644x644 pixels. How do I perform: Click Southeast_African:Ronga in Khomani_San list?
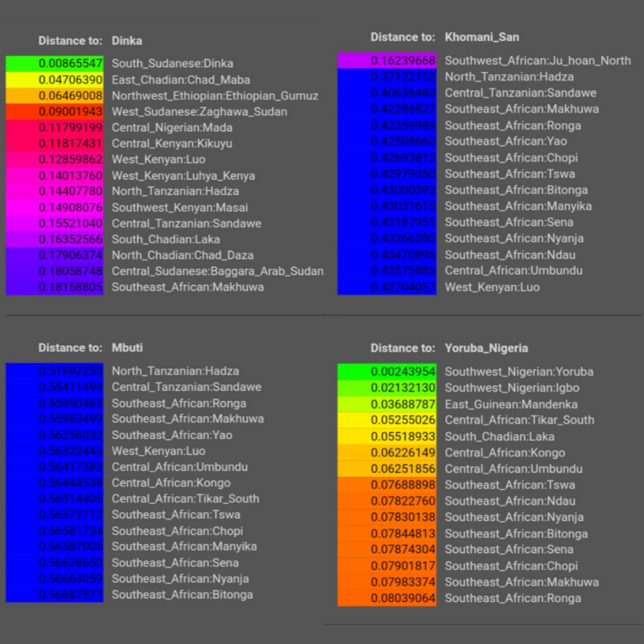pyautogui.click(x=513, y=125)
